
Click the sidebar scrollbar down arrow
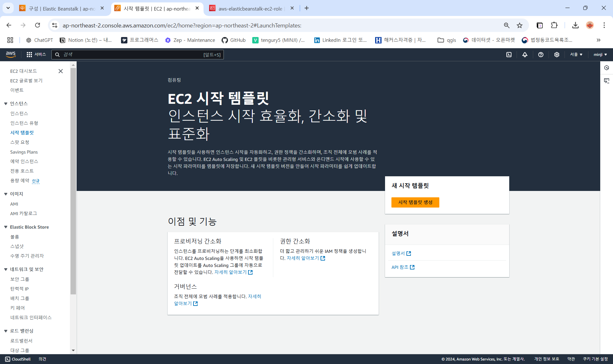73,350
